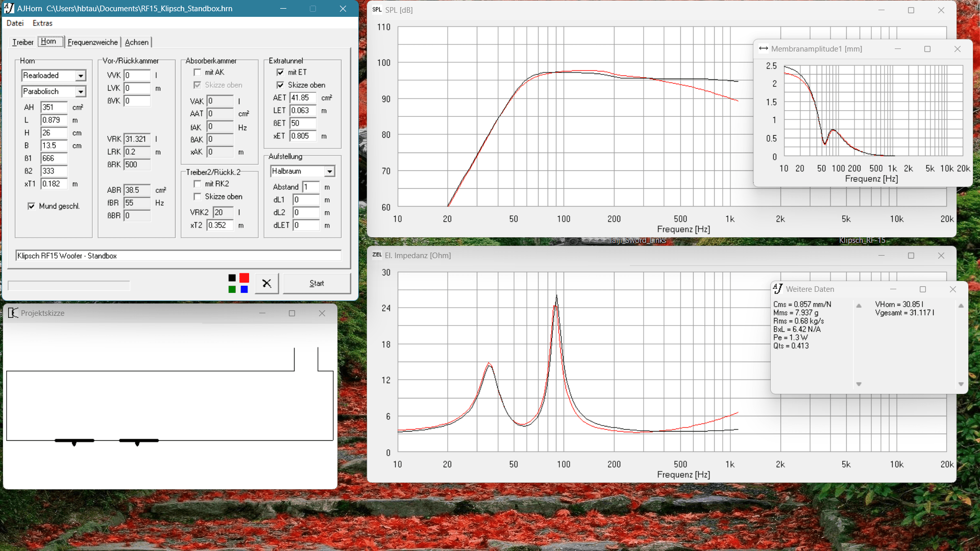Switch to the Frequenzweiche tab
The width and height of the screenshot is (980, 551).
click(x=92, y=42)
